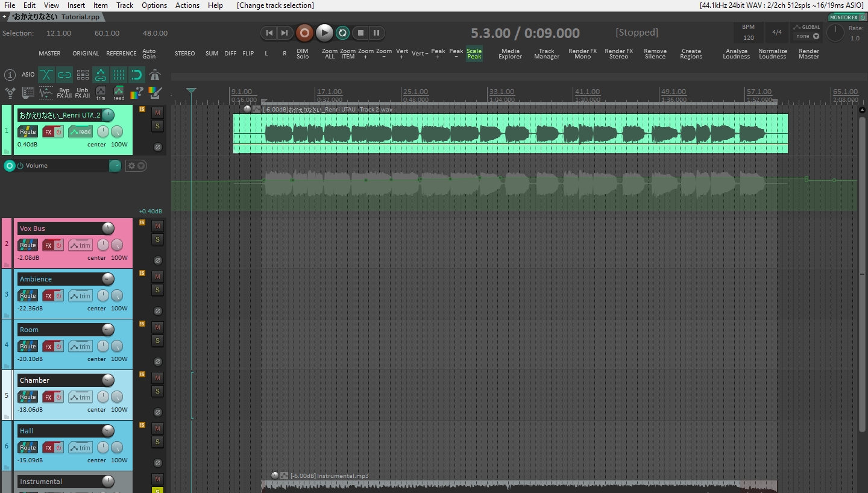Open the MIDI devices keyboard icon
The width and height of the screenshot is (868, 493).
[28, 93]
